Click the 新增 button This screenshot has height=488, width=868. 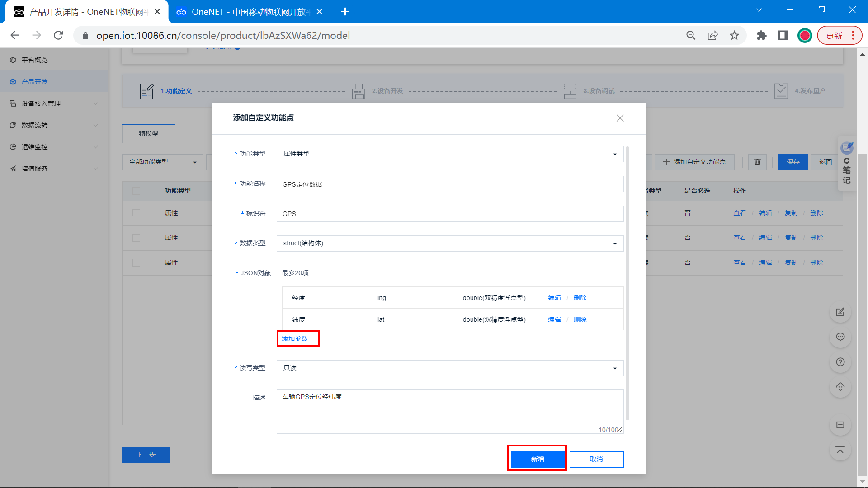tap(537, 459)
